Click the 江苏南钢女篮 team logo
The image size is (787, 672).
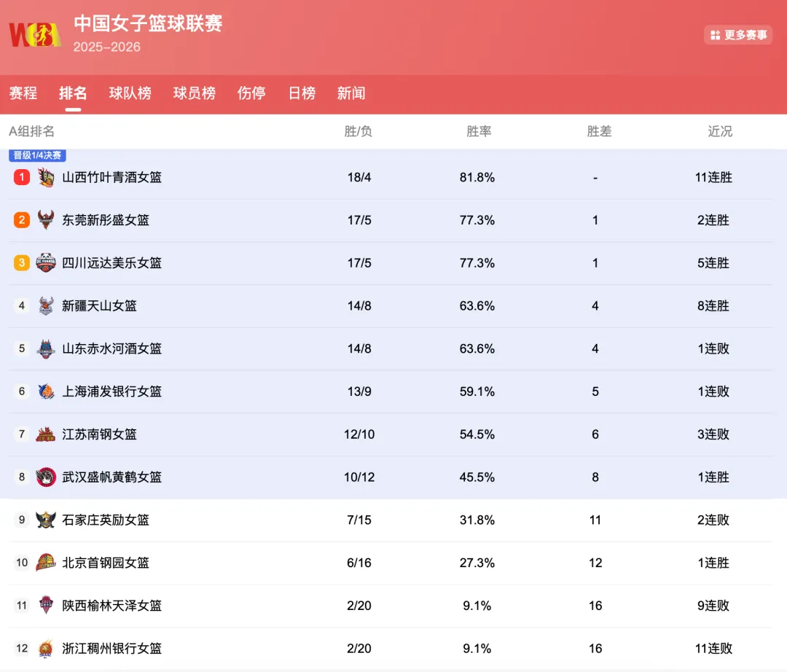click(46, 434)
